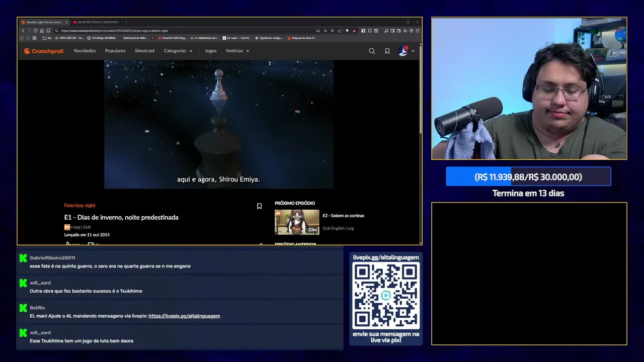Viewport: 644px width, 362px height.
Task: Open VDO.Ninja bookmark
Action: (x=101, y=38)
